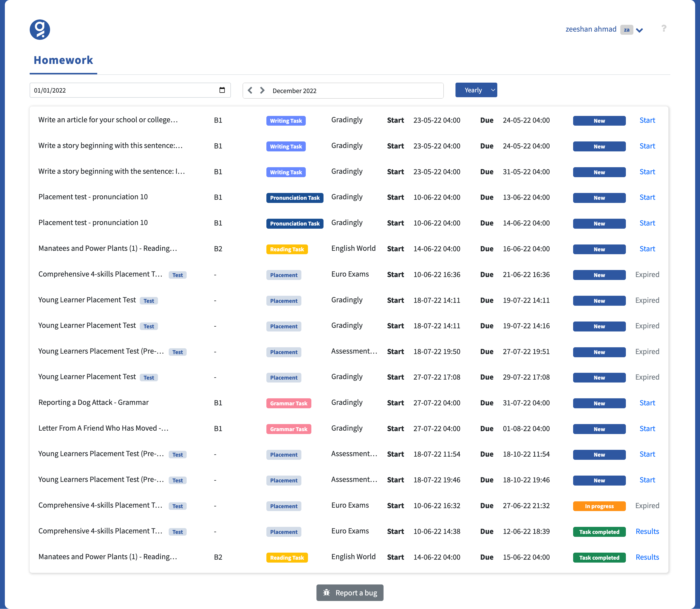Click the zeeshan ahmad username

point(591,29)
